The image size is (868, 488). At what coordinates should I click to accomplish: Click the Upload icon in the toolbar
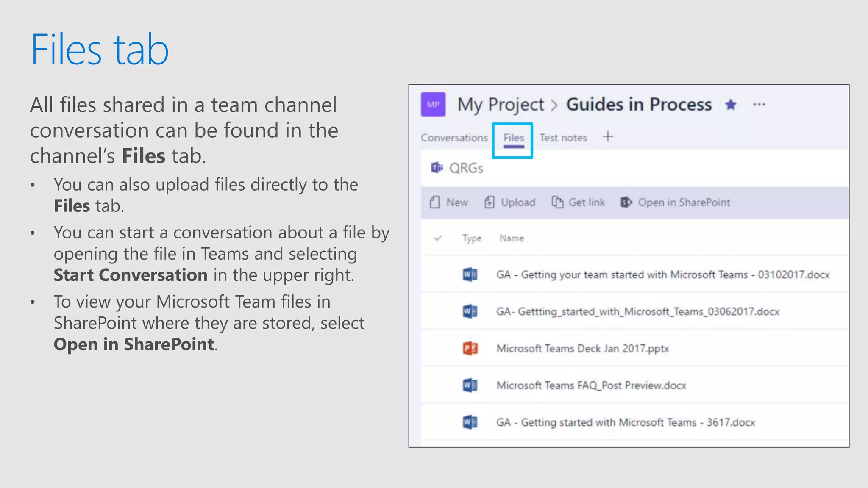point(489,202)
